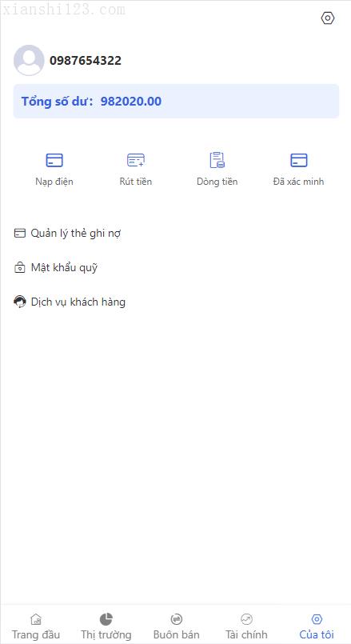Click the headset icon for Dịch vụ khách hàng
Screen dimensions: 351x644
click(x=20, y=302)
